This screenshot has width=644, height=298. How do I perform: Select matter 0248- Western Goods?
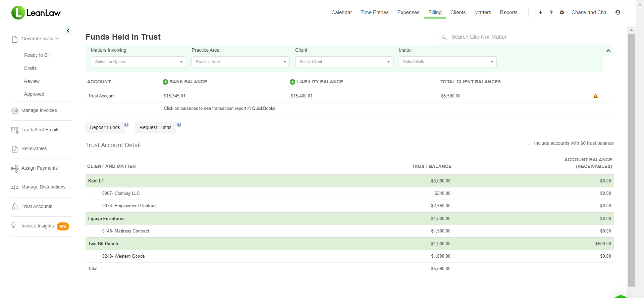(350, 256)
